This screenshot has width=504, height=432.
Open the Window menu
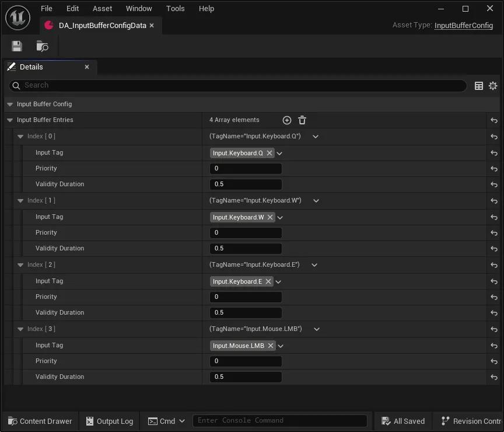coord(139,9)
